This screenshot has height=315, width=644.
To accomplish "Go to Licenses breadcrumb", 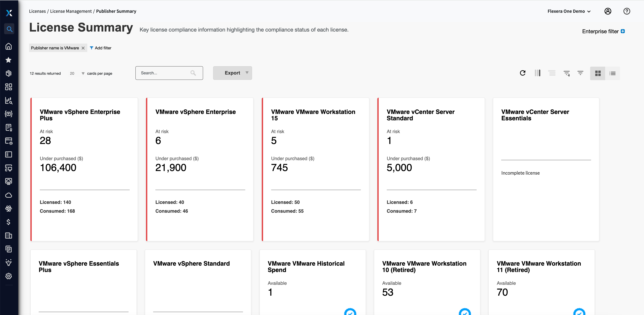I will tap(37, 11).
